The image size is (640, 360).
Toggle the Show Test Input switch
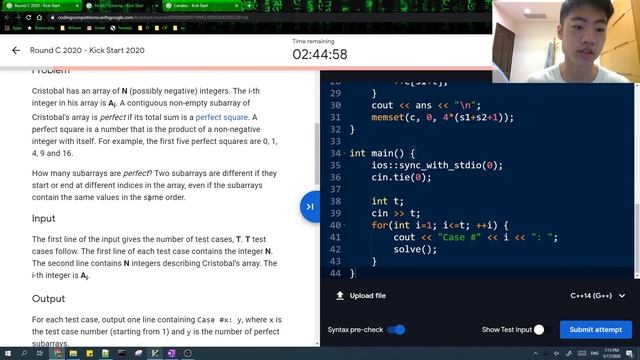point(543,329)
